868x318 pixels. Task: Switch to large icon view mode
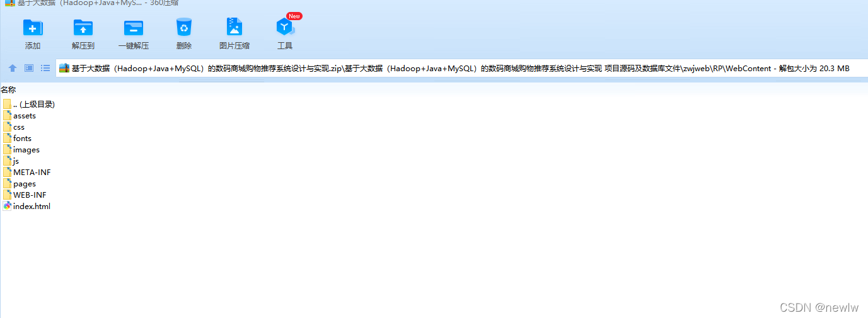tap(29, 68)
